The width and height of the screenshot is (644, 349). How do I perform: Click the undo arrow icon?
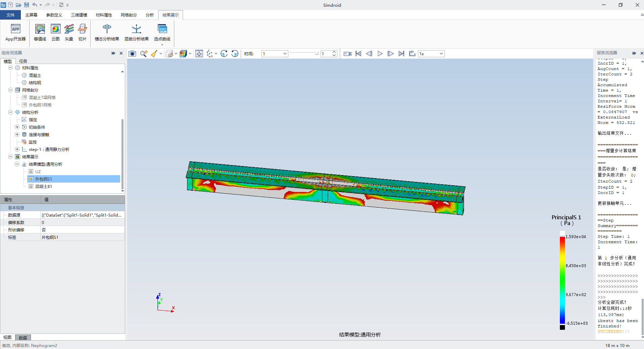coord(35,5)
